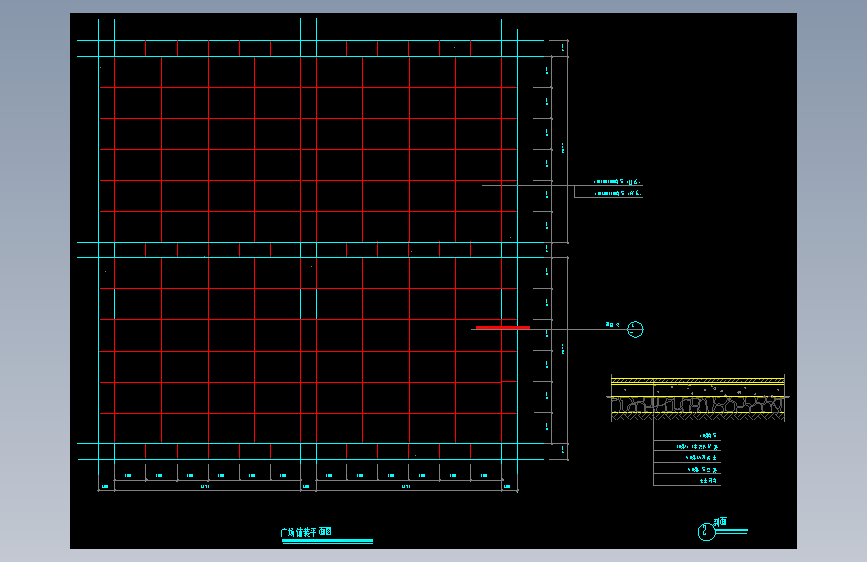Click the section reference circle right of the plan
The image size is (867, 562).
point(635,330)
